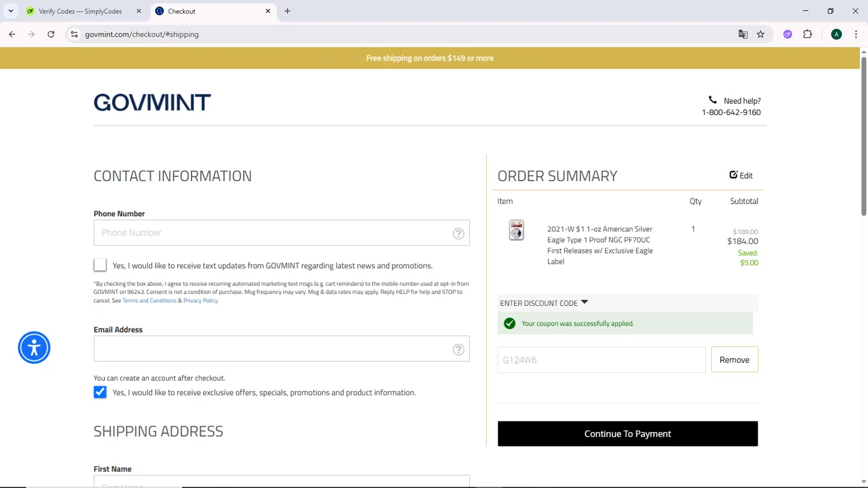Open the accessibility widget button
The height and width of the screenshot is (488, 868).
34,347
